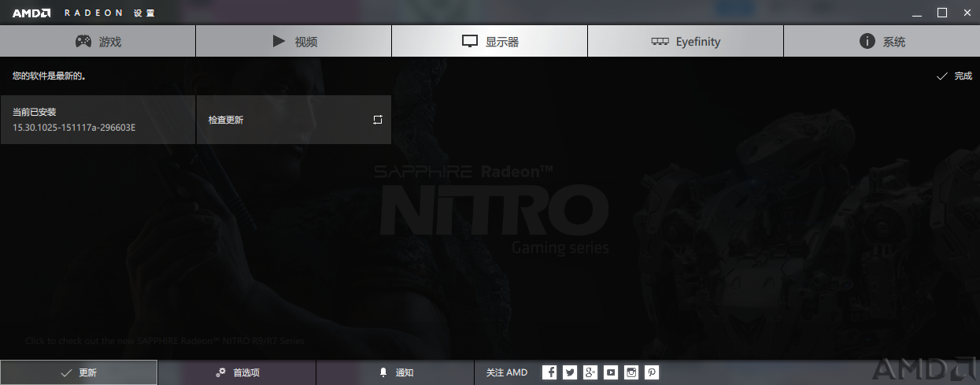
Task: Open AMD Google Plus icon
Action: point(590,372)
